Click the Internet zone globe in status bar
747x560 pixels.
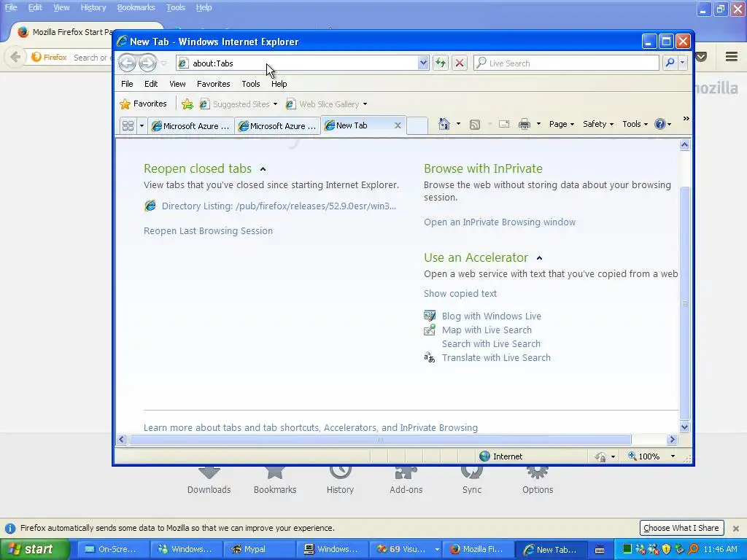point(484,456)
